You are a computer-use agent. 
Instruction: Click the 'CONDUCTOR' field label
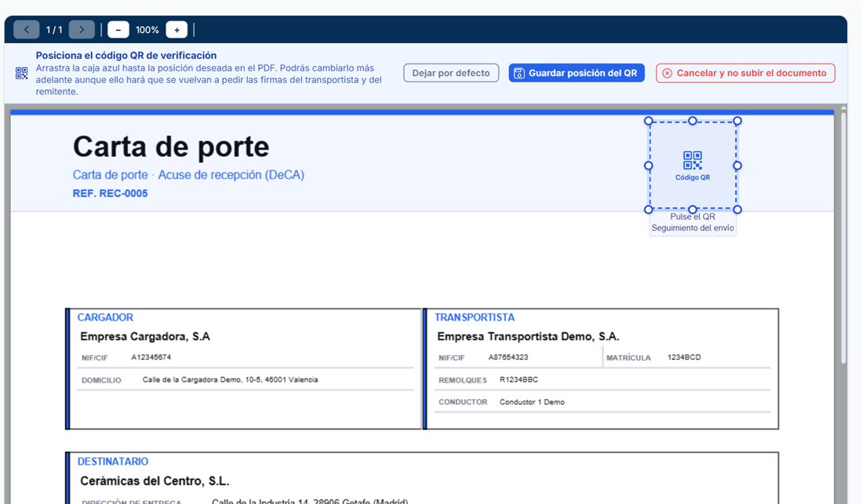(463, 402)
